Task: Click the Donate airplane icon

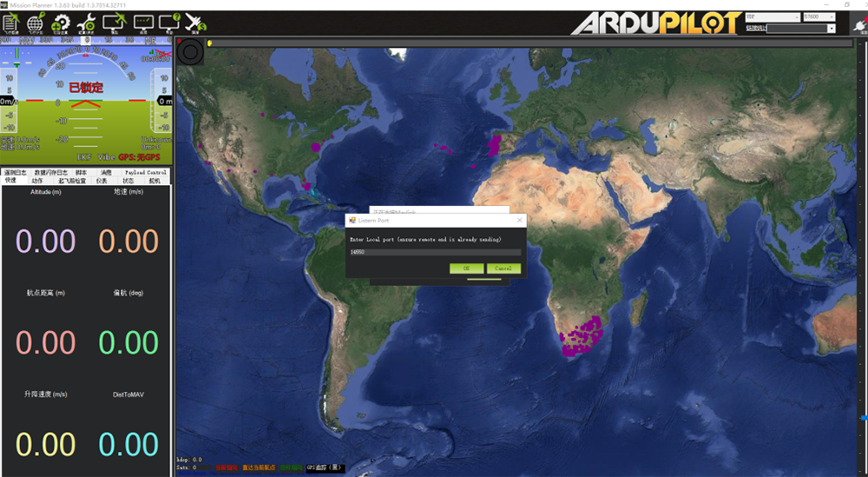Action: click(x=197, y=23)
